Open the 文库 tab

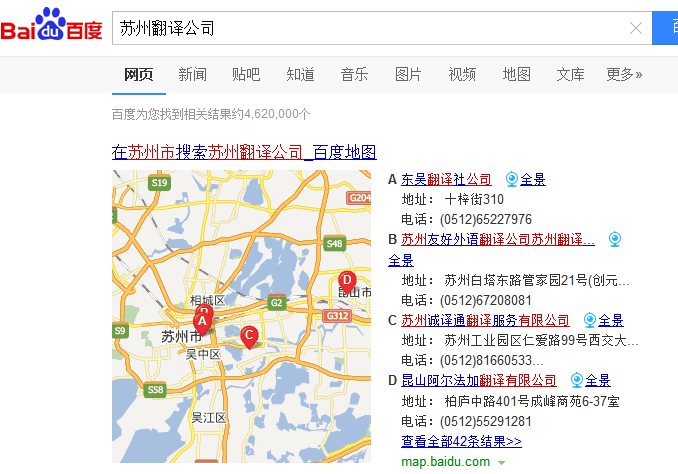[570, 74]
